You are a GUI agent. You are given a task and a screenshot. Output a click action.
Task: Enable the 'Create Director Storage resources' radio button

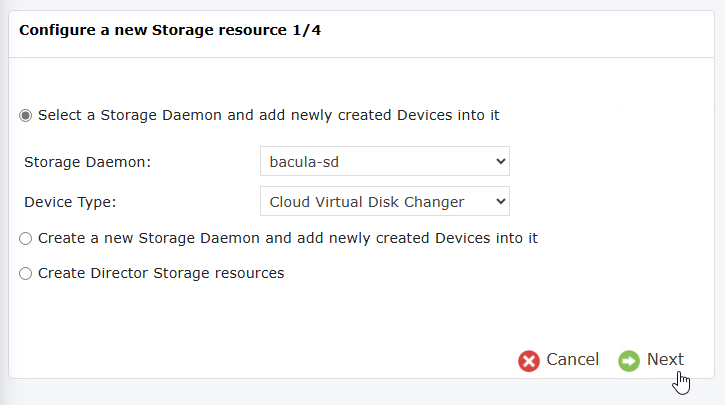click(x=25, y=273)
